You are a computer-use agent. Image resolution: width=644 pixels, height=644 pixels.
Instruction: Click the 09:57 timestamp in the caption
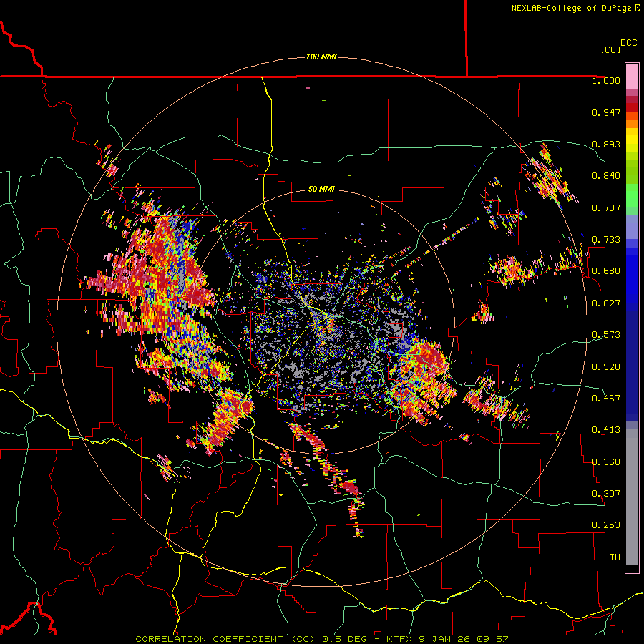click(492, 639)
